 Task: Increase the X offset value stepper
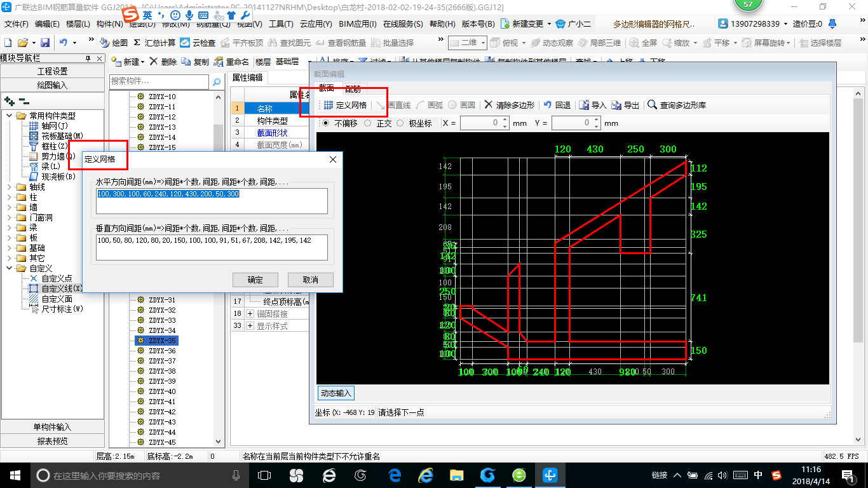[x=505, y=119]
